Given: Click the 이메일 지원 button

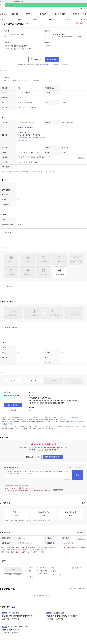Looking at the screenshot, I should (13, 410).
